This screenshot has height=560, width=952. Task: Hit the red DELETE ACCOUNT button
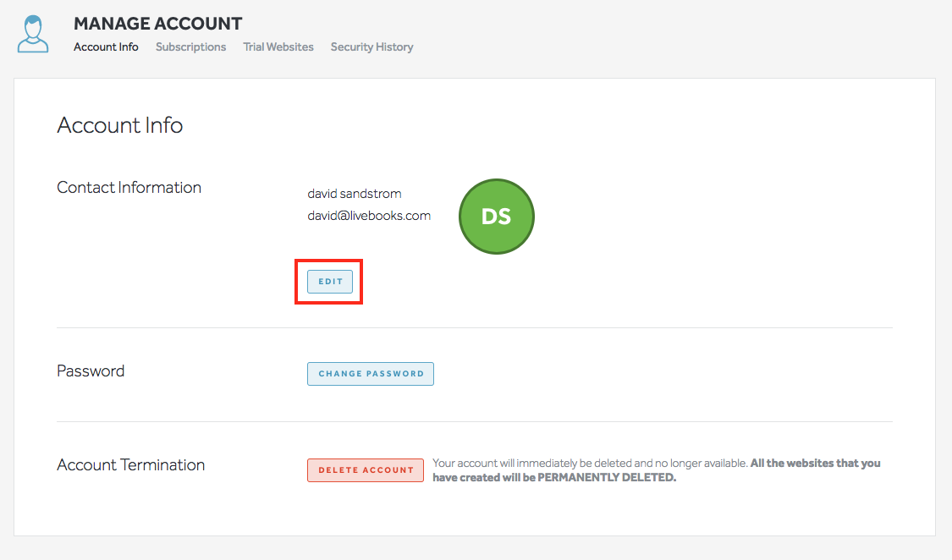(x=365, y=470)
